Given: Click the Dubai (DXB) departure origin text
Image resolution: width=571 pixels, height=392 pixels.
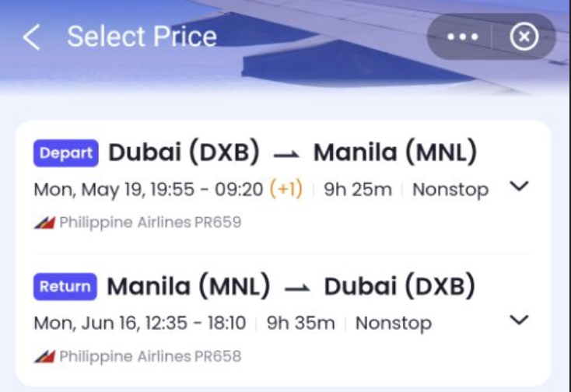Looking at the screenshot, I should (184, 152).
